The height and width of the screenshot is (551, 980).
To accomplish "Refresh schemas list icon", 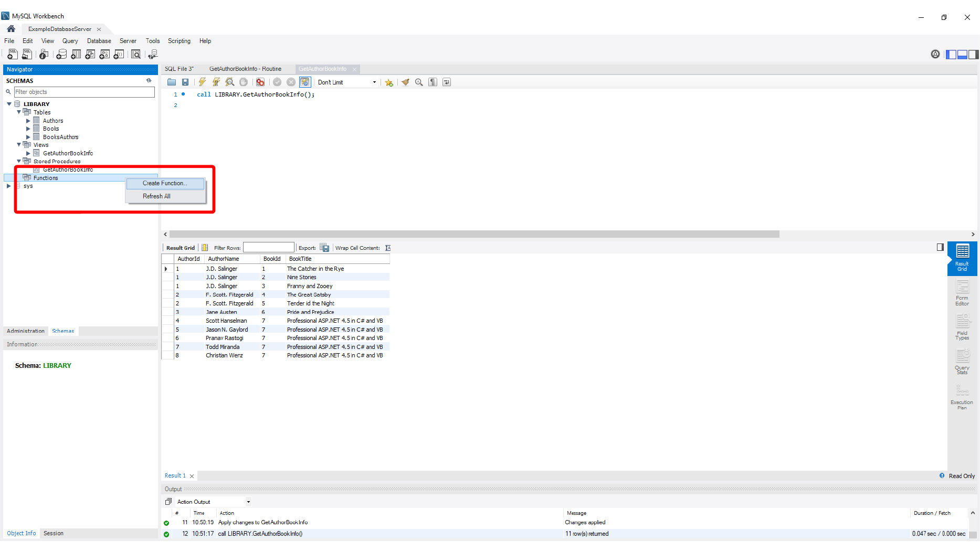I will tap(149, 80).
